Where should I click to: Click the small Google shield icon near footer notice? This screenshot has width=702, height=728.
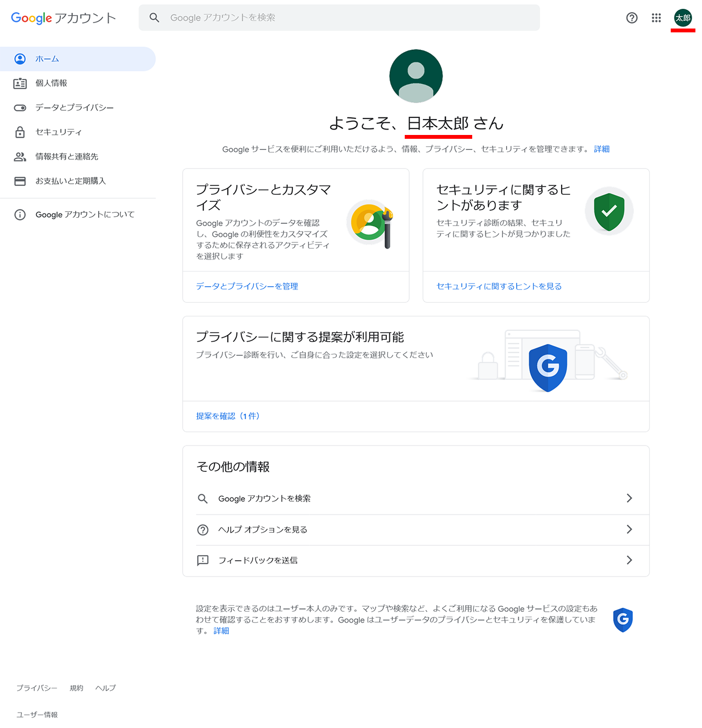[623, 620]
